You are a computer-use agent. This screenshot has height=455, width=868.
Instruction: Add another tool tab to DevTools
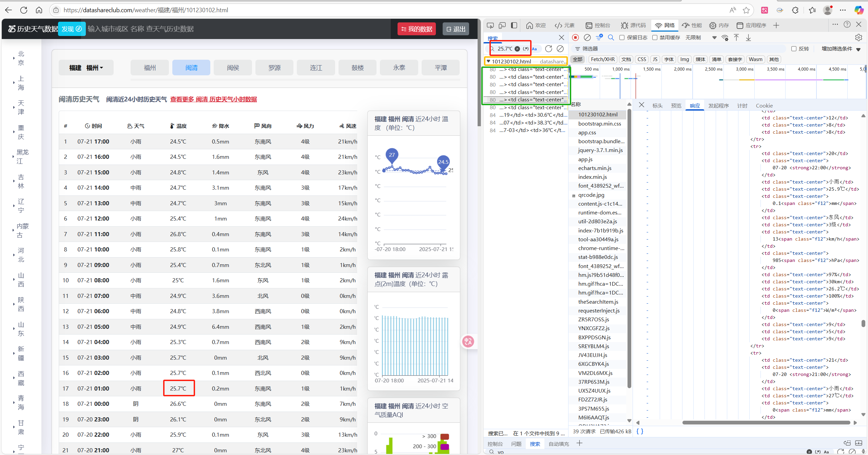[776, 25]
